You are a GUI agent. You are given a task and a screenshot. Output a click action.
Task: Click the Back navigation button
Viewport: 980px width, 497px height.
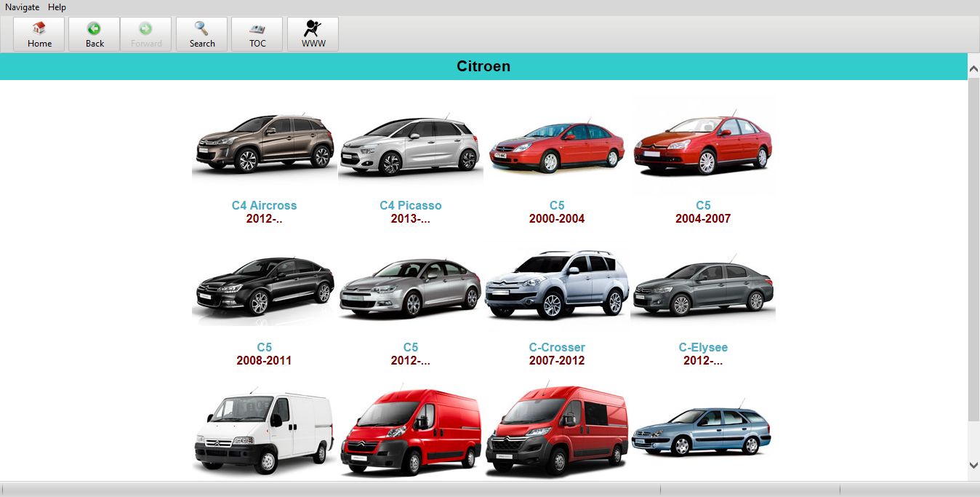[95, 34]
